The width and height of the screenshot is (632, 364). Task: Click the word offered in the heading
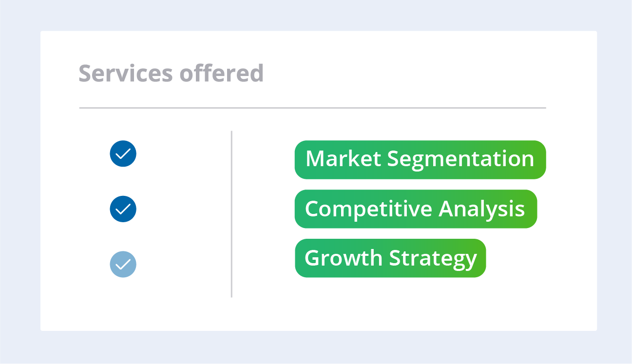pos(222,73)
